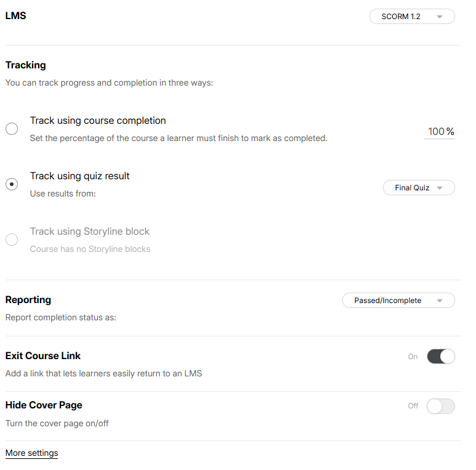
Task: Expand the Final Quiz results dropdown
Action: [419, 188]
